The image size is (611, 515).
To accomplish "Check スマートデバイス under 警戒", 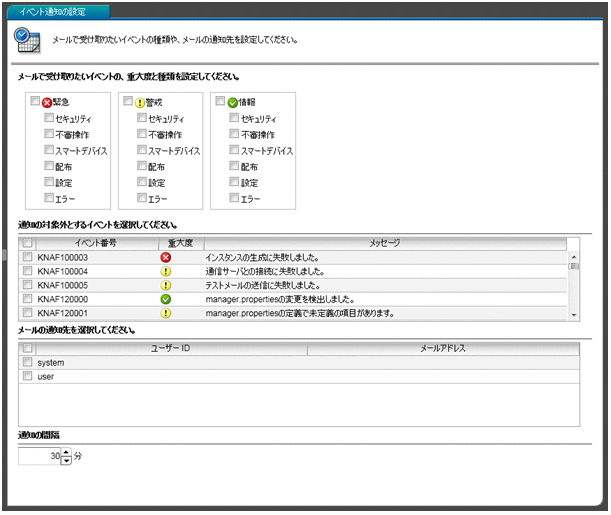I will (x=142, y=150).
